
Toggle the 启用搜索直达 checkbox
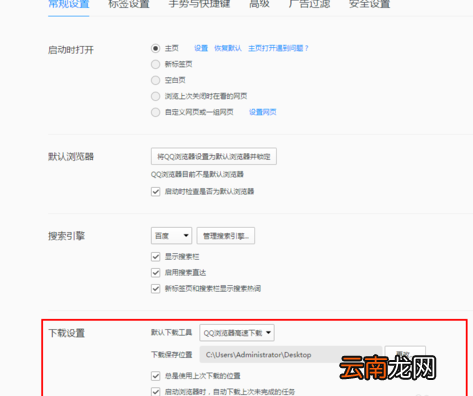(x=156, y=273)
